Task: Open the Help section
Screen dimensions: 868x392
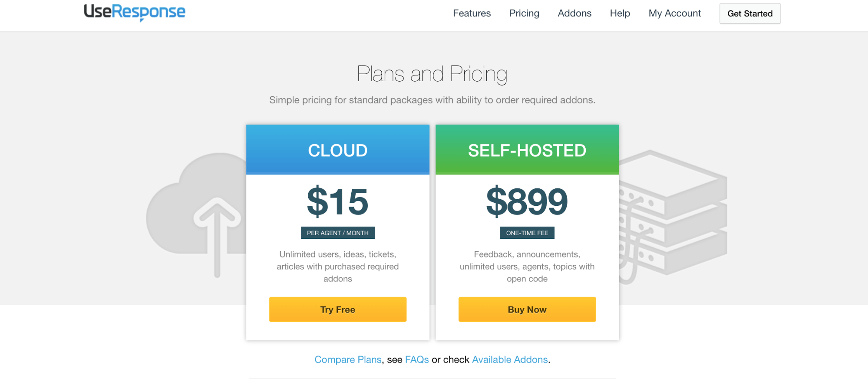Action: pyautogui.click(x=620, y=13)
